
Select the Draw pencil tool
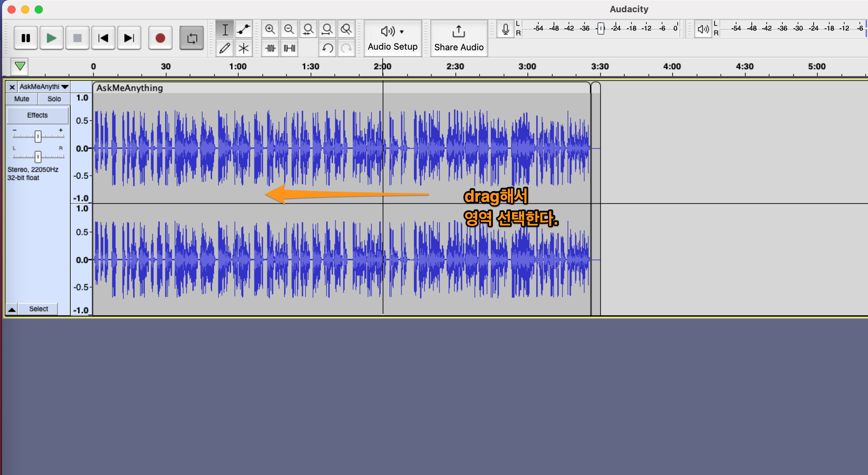pos(225,48)
